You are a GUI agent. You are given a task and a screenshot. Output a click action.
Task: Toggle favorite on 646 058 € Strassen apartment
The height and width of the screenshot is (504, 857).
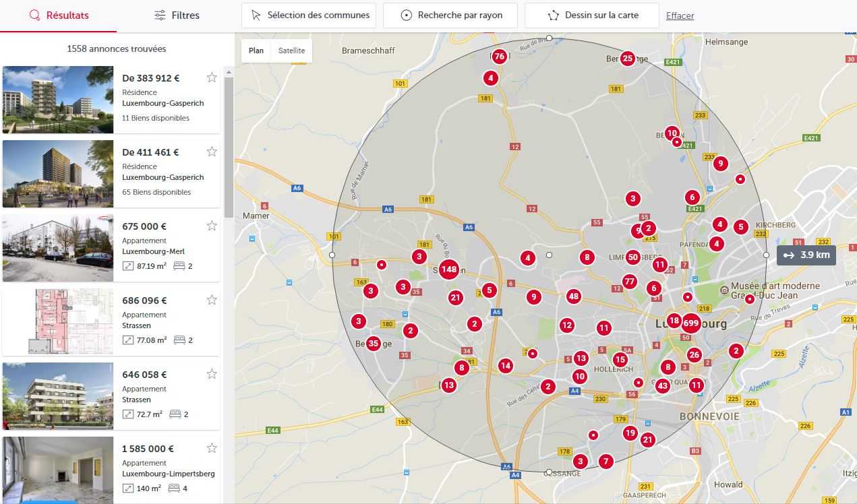coord(212,374)
